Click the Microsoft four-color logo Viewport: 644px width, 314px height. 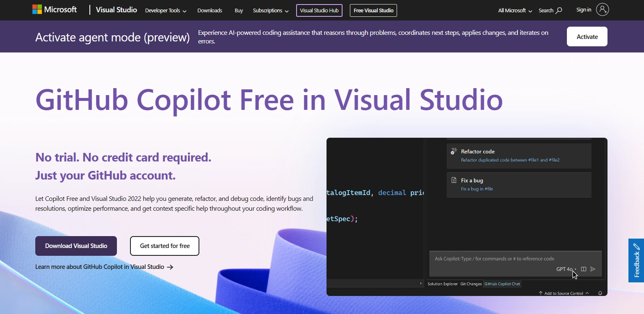pyautogui.click(x=37, y=9)
